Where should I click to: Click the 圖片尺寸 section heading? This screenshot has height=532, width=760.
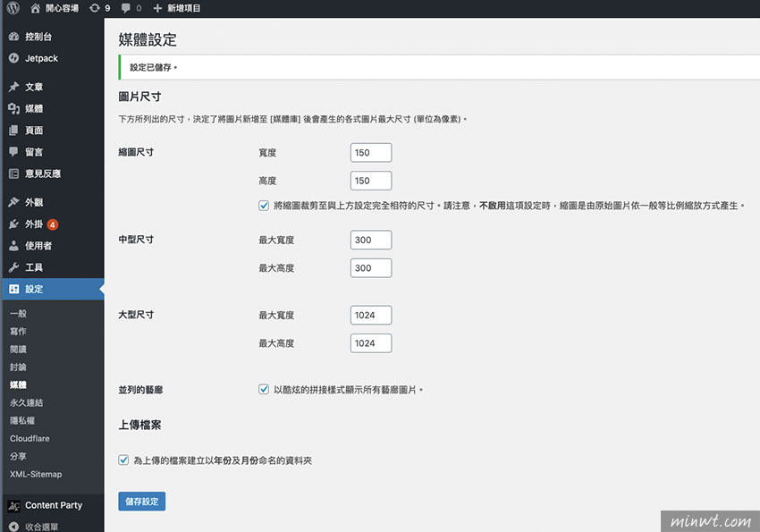point(139,97)
